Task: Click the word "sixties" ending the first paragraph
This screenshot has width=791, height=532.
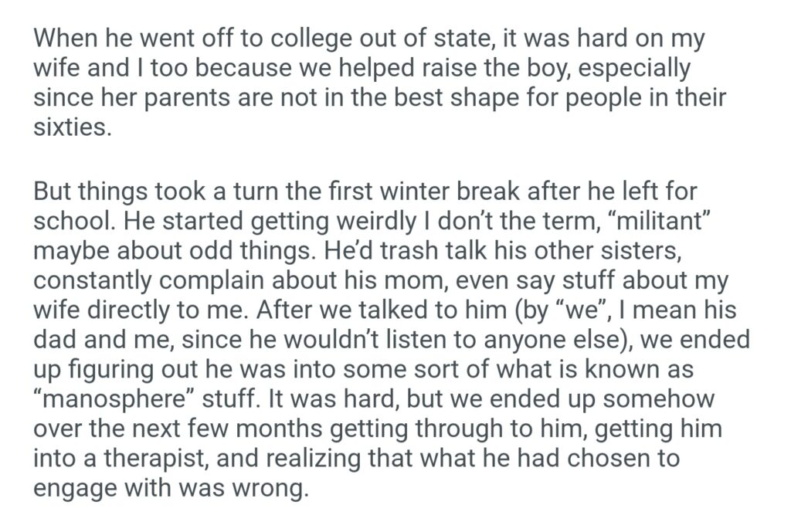Action: click(x=72, y=127)
